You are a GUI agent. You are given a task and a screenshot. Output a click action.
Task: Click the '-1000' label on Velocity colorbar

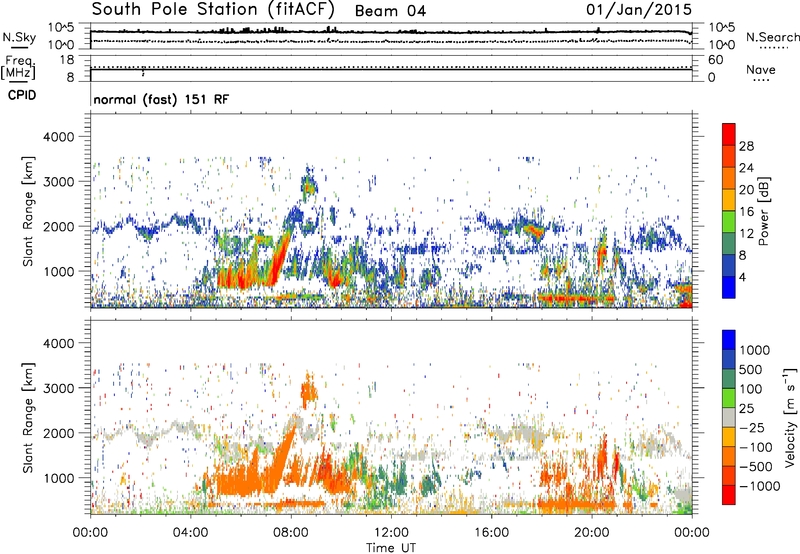pos(760,486)
